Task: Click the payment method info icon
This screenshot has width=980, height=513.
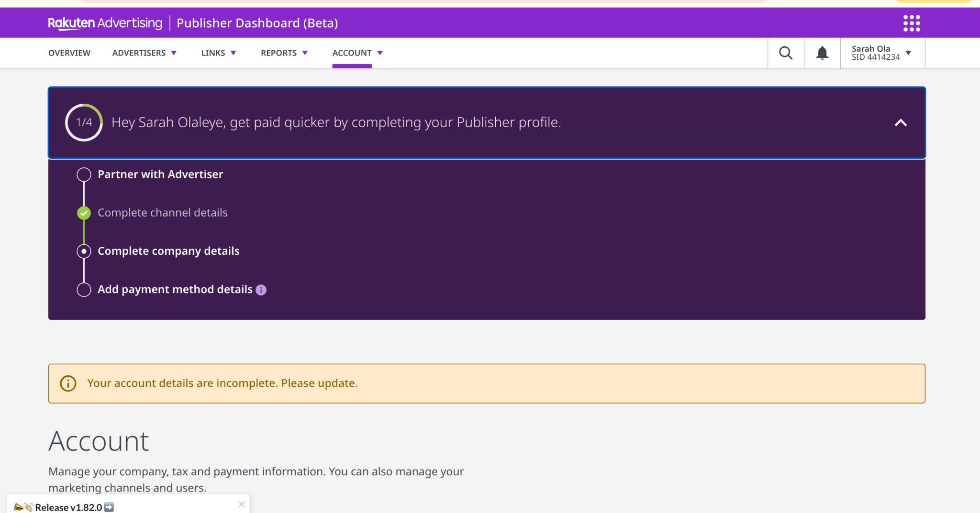Action: coord(261,290)
